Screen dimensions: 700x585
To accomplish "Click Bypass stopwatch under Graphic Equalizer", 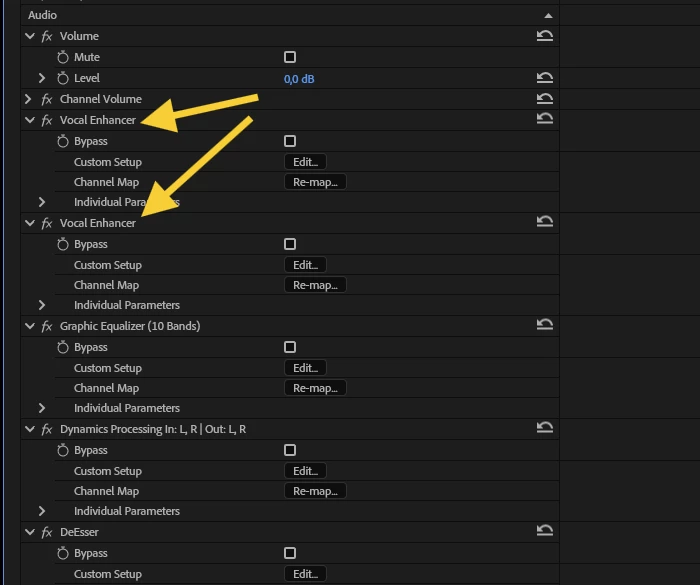I will (x=63, y=347).
